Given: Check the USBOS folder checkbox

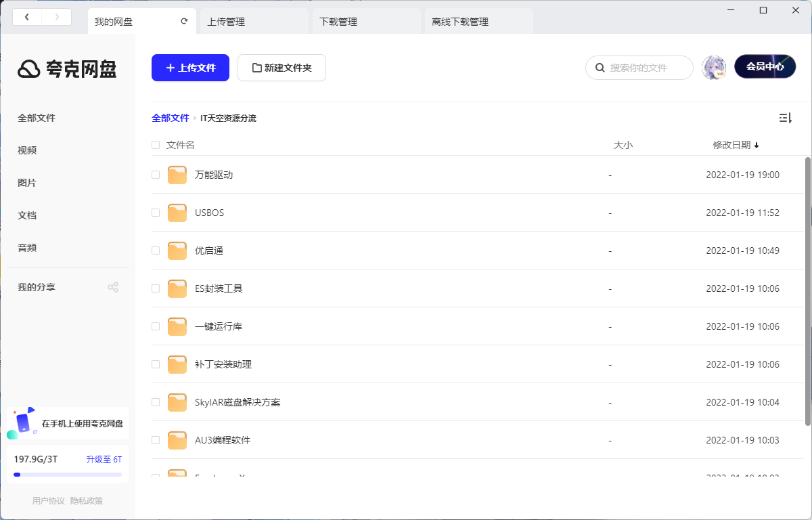Looking at the screenshot, I should pyautogui.click(x=156, y=213).
